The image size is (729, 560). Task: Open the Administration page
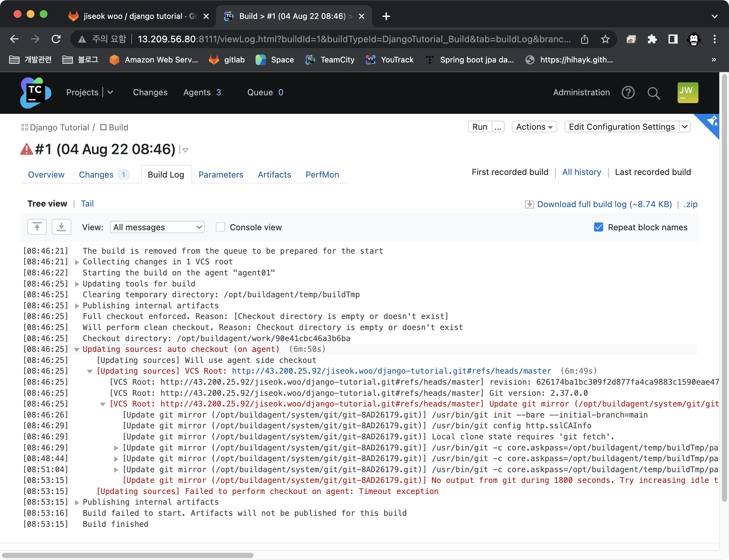581,92
